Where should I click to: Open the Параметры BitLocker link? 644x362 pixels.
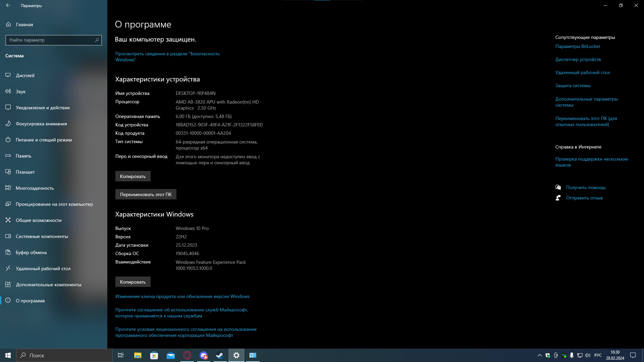pyautogui.click(x=578, y=47)
